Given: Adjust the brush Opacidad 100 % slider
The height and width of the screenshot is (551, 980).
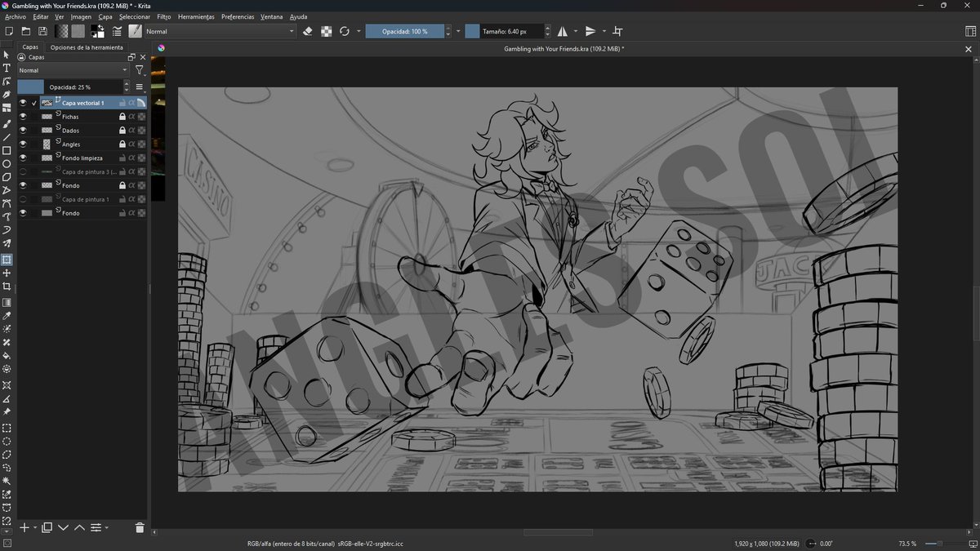Looking at the screenshot, I should [403, 31].
